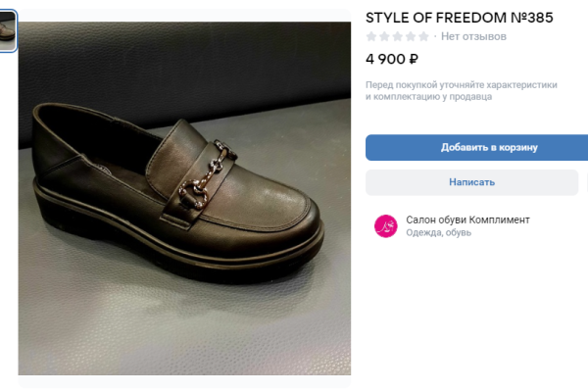
Task: Rate the product with the first star
Action: [x=371, y=36]
